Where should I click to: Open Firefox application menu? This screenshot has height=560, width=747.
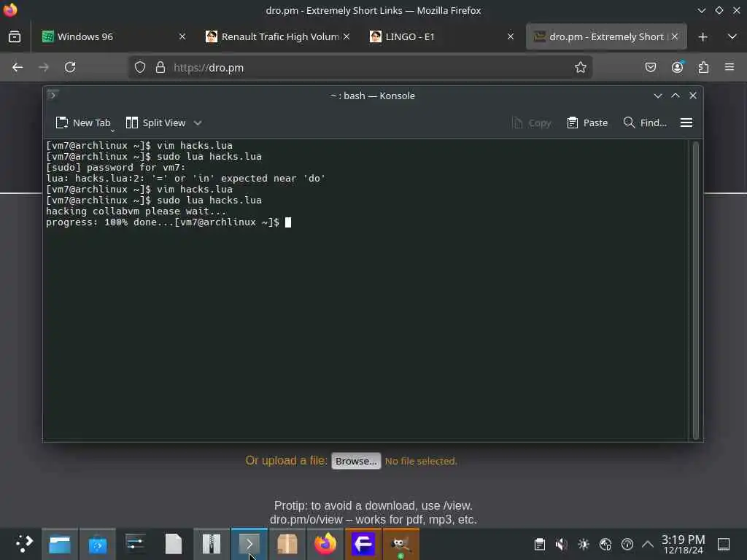point(729,67)
